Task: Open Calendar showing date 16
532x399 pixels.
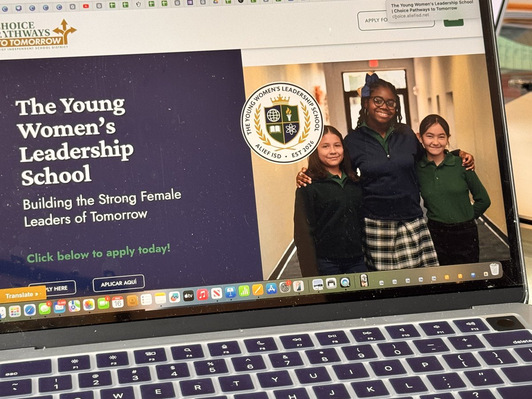Action: pos(118,302)
